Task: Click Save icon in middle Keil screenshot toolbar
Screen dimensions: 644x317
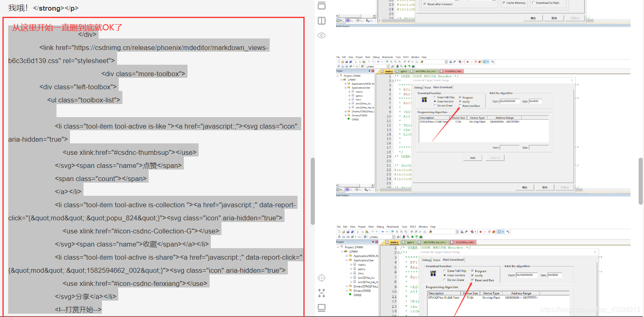Action: click(346, 62)
